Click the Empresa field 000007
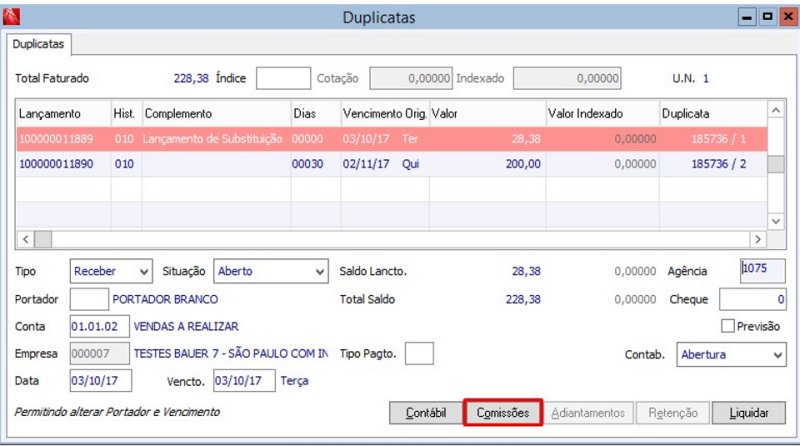This screenshot has height=446, width=800. tap(99, 353)
